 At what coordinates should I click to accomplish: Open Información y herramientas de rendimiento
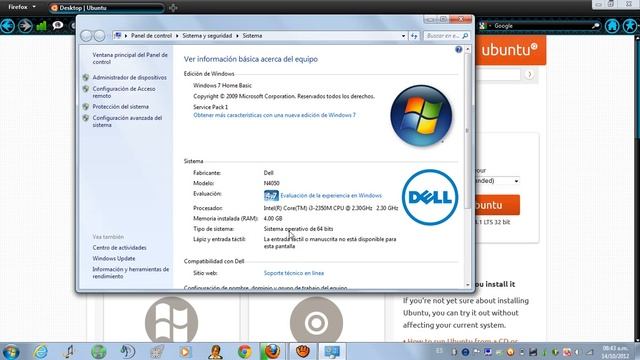131,273
